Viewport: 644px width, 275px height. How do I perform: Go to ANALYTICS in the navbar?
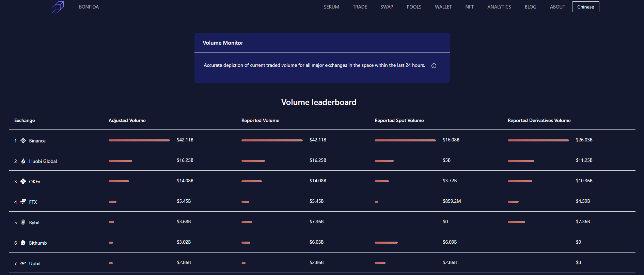[x=499, y=7]
